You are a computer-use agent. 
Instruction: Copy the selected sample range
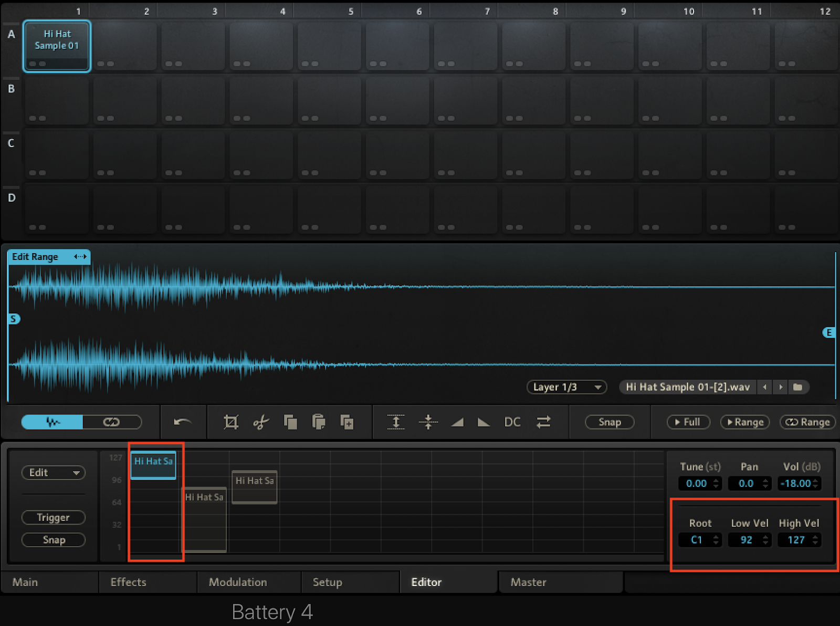pyautogui.click(x=290, y=422)
